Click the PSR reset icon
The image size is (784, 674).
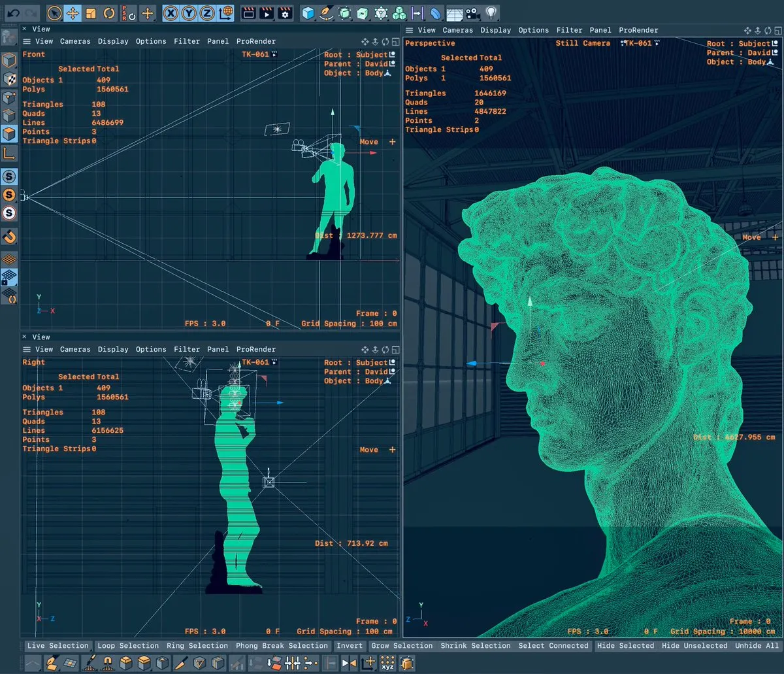[x=129, y=12]
